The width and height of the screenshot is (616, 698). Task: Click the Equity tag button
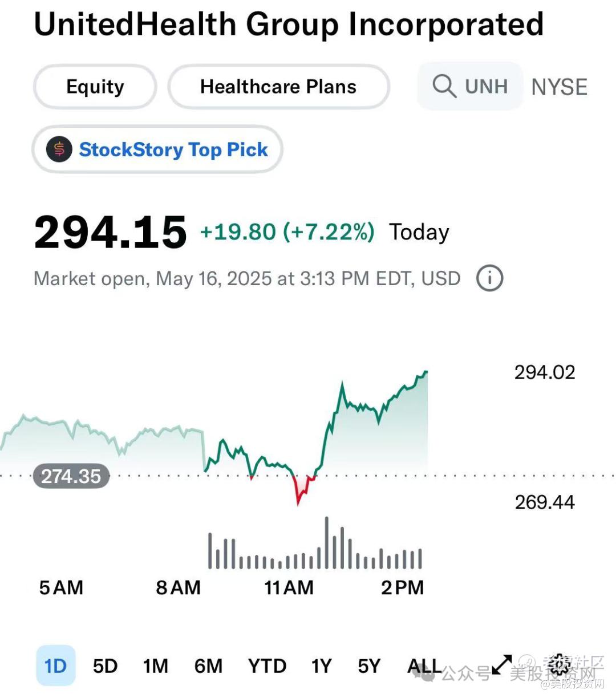click(x=95, y=87)
